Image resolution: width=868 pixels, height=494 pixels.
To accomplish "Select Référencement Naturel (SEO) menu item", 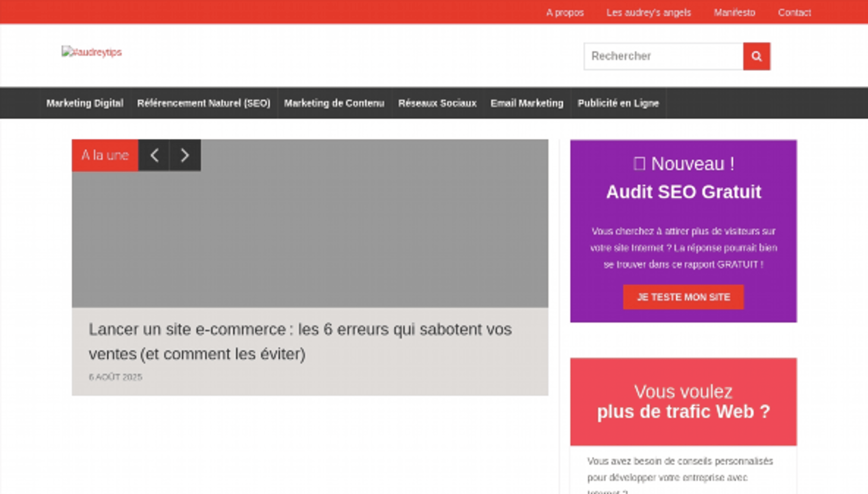I will point(204,103).
